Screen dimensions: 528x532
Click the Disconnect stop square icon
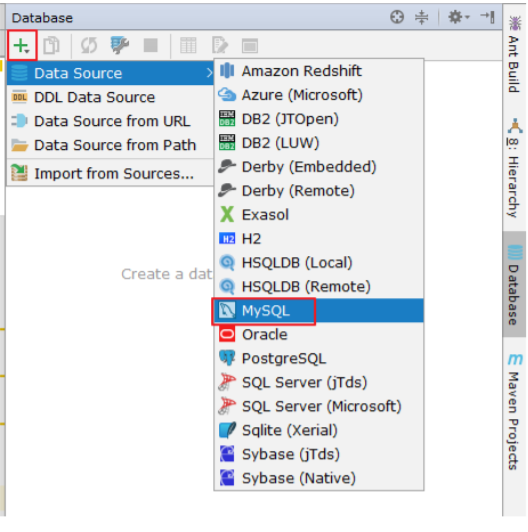(x=150, y=45)
